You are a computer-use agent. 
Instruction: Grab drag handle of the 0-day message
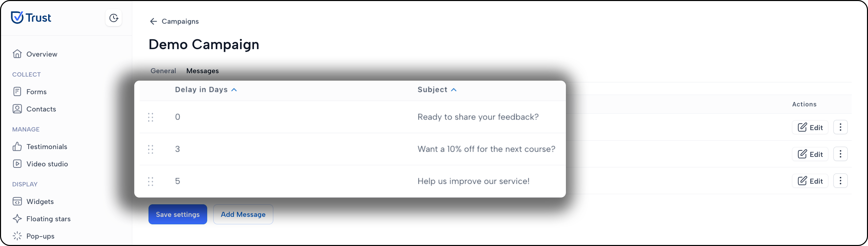(151, 117)
